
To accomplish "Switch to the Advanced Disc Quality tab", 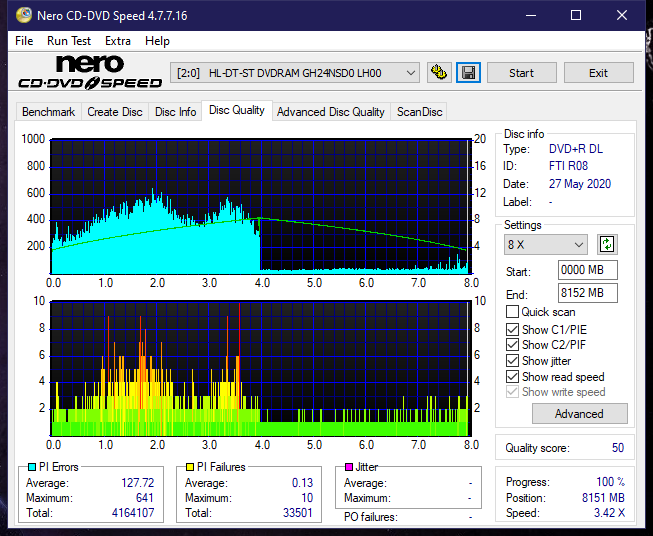I will click(x=331, y=112).
